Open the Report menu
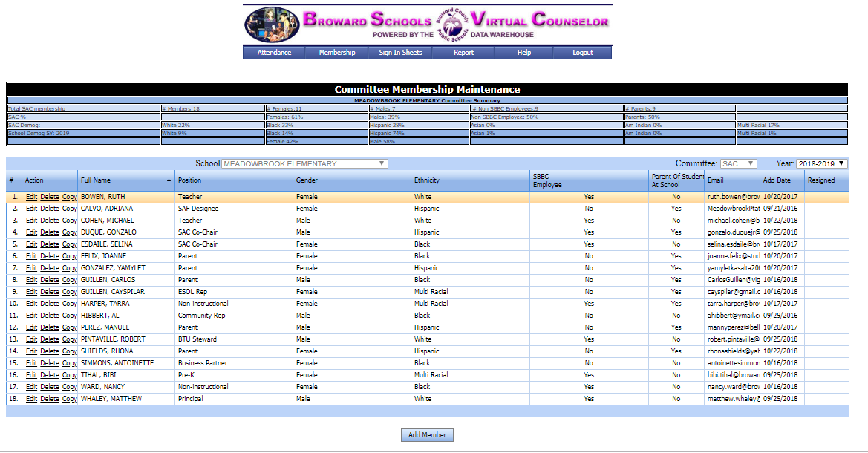The image size is (868, 453). [x=463, y=53]
